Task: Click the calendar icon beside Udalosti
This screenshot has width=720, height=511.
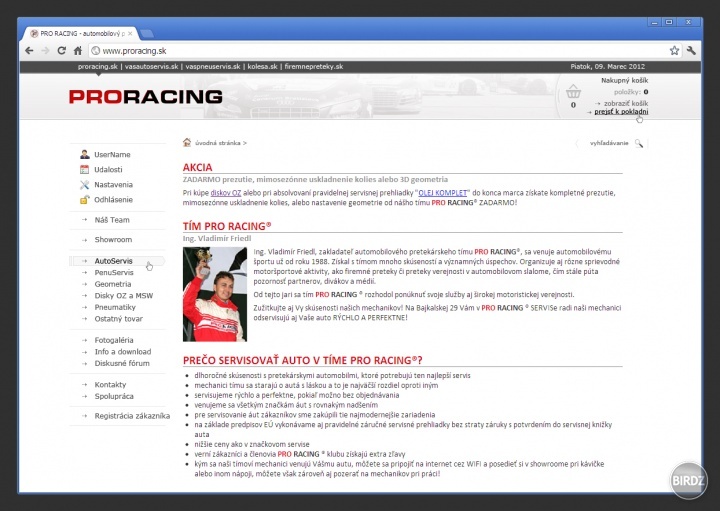Action: coord(84,169)
